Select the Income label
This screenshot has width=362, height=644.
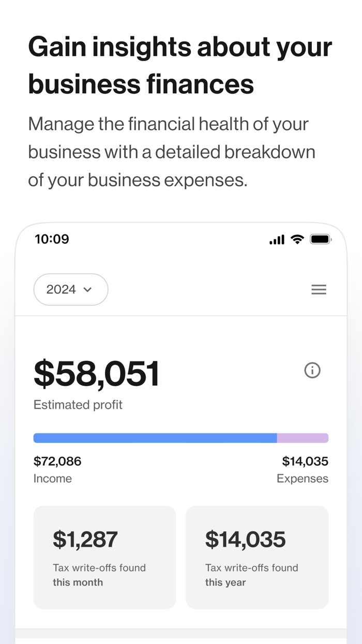tap(53, 478)
